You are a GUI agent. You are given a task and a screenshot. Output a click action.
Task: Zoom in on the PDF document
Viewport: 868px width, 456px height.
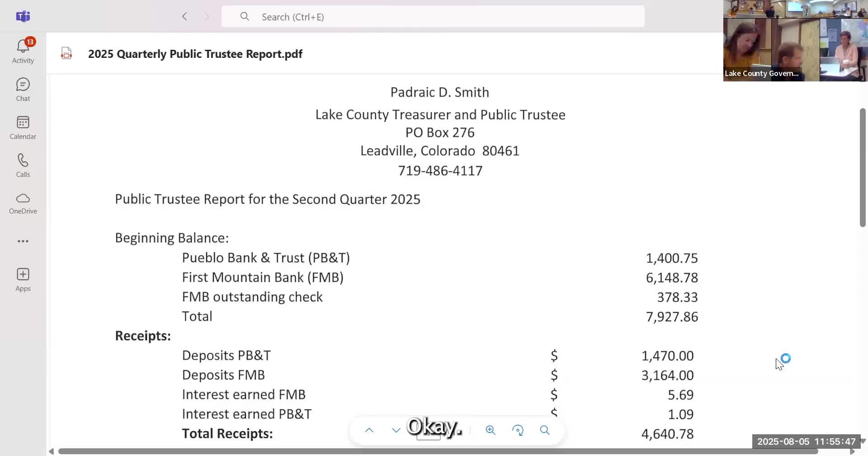491,430
